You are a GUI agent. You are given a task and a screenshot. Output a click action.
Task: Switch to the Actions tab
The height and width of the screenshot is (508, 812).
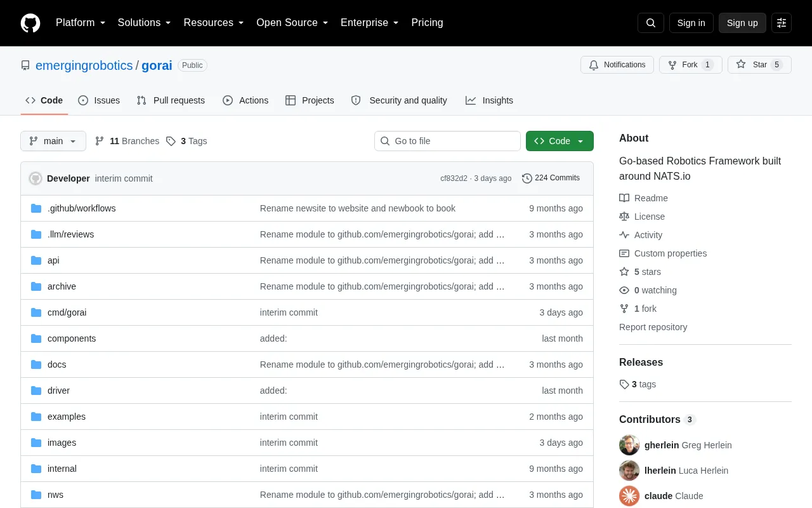[x=246, y=100]
